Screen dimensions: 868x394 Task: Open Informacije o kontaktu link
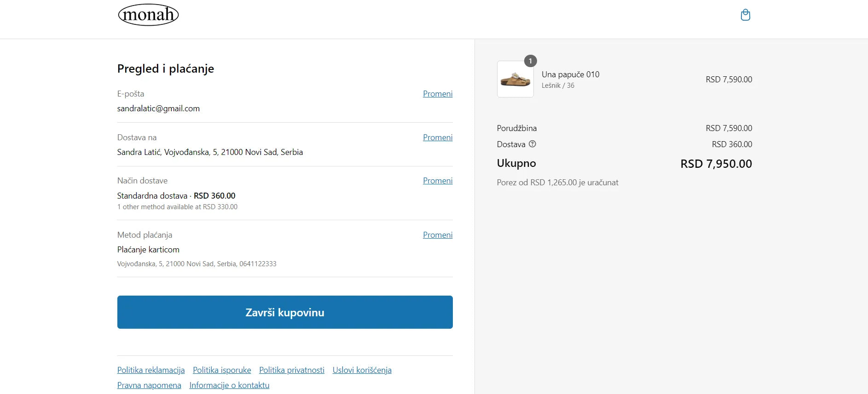(x=229, y=385)
